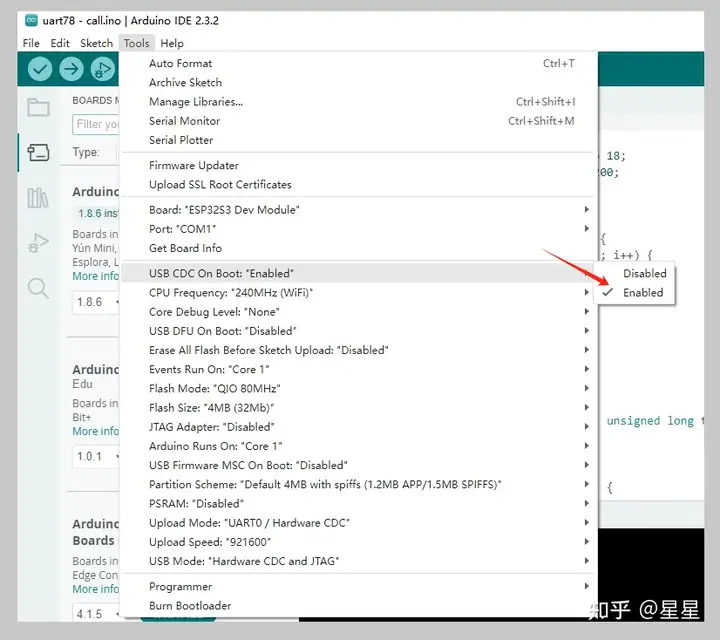Screen dimensions: 720x640
Task: Open USB Mode Hardware CDC and JTAG entry
Action: 359,561
